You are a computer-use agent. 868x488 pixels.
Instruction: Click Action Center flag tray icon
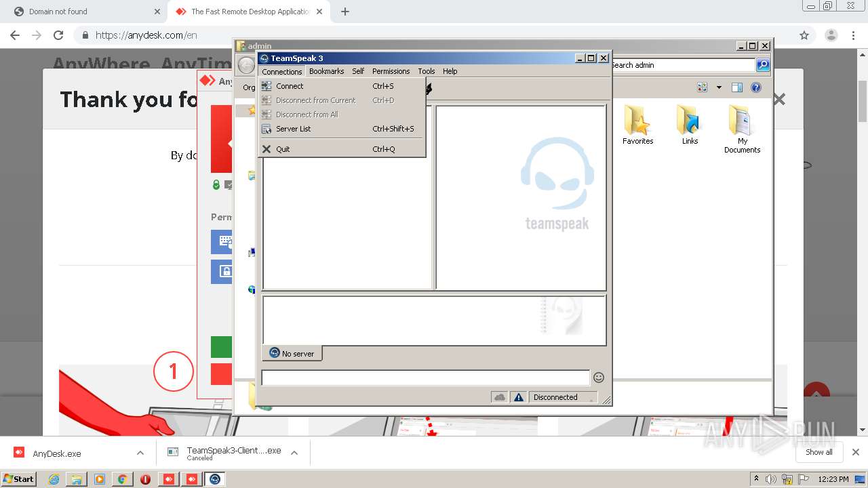tap(803, 479)
